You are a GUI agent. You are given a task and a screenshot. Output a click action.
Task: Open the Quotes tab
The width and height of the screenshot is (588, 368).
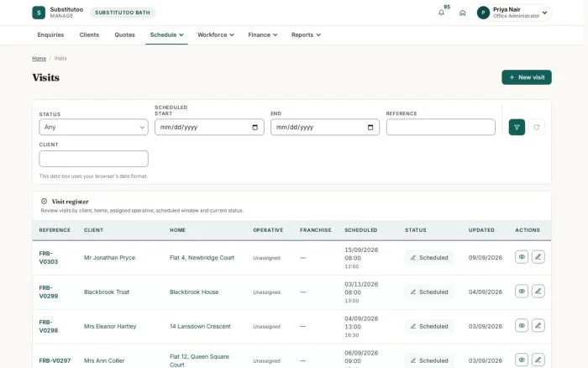(124, 35)
